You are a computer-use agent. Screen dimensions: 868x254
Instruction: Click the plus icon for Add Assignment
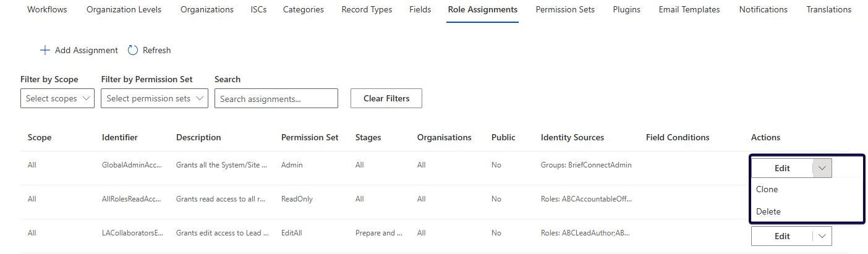[45, 50]
